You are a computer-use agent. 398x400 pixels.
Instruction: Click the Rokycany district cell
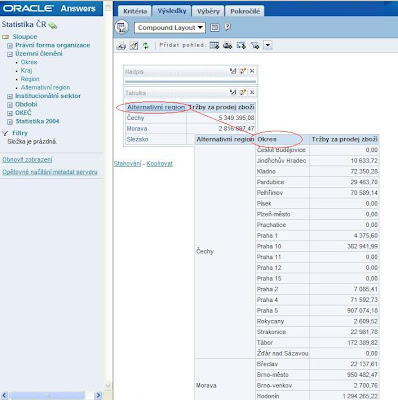tap(282, 321)
